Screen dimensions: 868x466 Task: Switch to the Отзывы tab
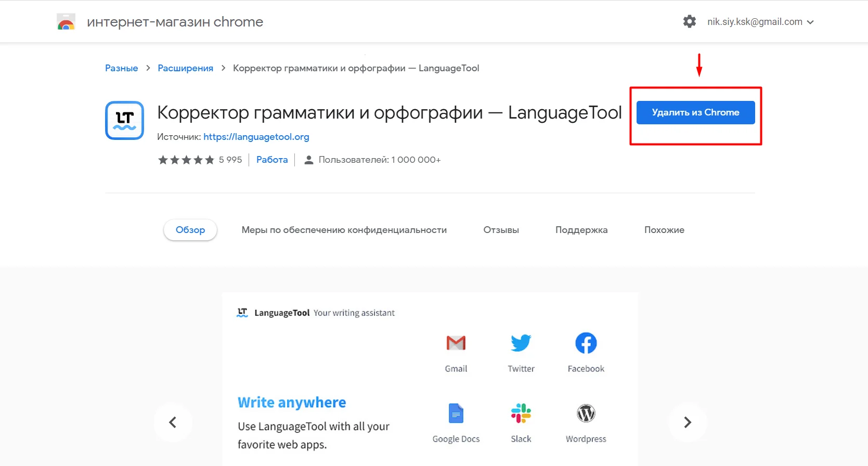pyautogui.click(x=501, y=230)
